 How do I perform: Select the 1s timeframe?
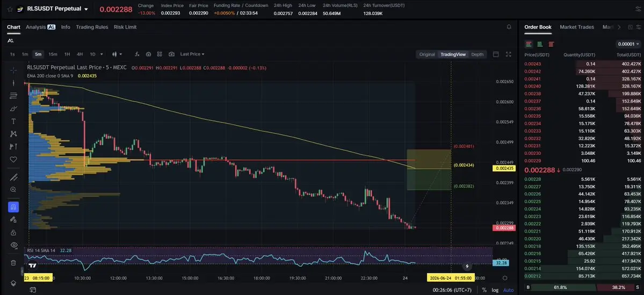12,54
